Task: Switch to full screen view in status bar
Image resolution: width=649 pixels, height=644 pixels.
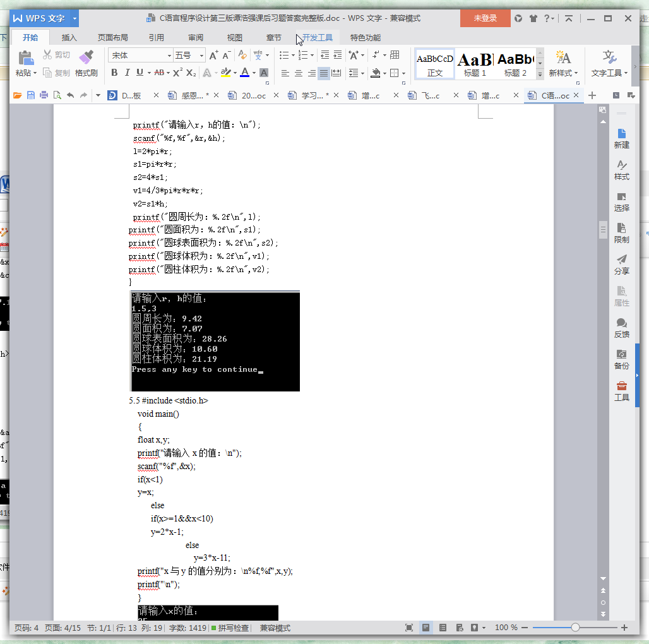Action: (x=409, y=628)
